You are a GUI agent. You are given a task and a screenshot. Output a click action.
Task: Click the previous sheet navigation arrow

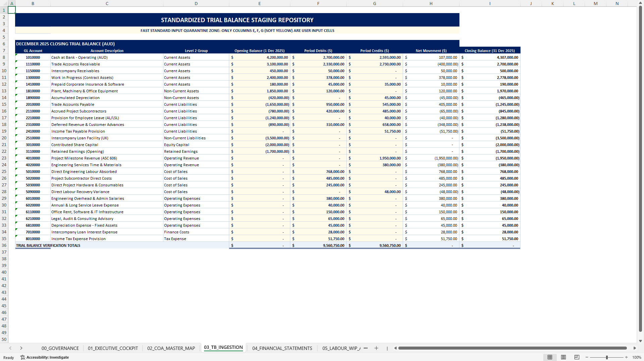point(10,348)
